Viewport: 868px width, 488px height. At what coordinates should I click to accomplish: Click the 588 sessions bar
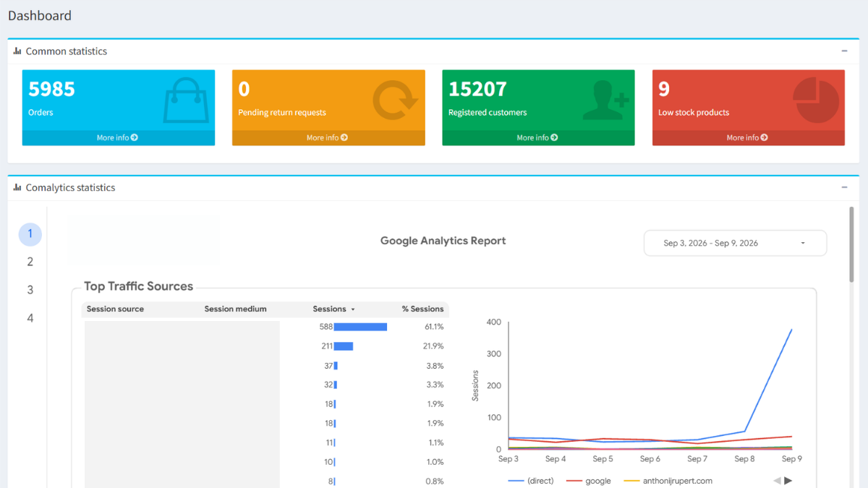pos(360,327)
